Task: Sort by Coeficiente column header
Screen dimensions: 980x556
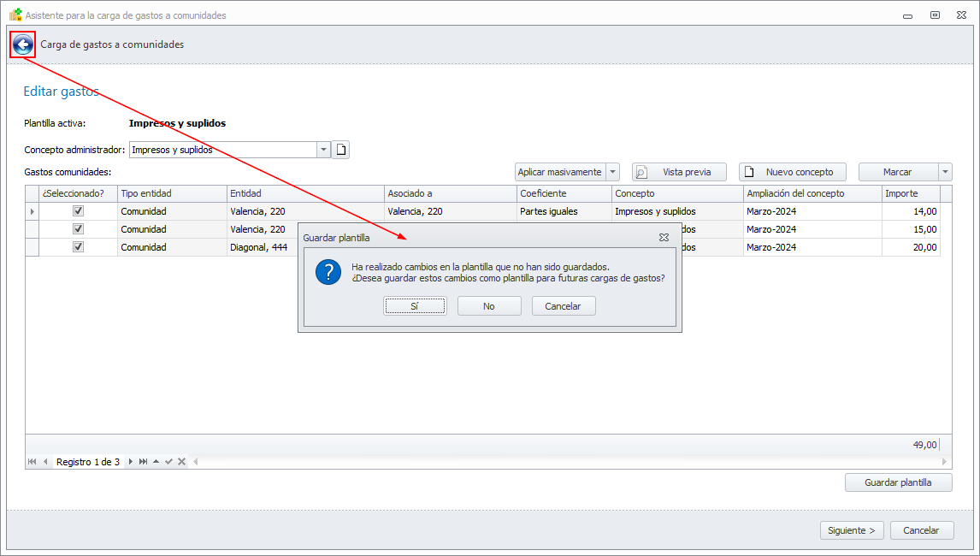Action: point(564,194)
